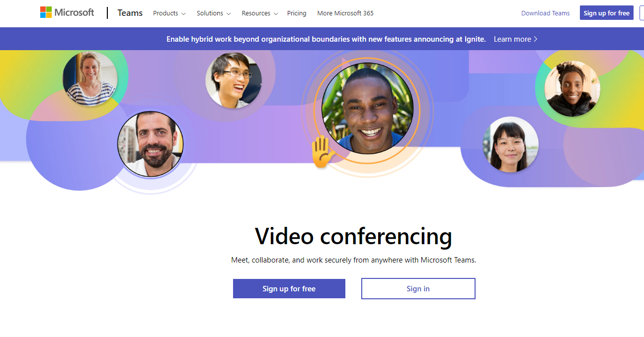Click the man with glasses photo
Image resolution: width=644 pixels, height=337 pixels.
[234, 80]
